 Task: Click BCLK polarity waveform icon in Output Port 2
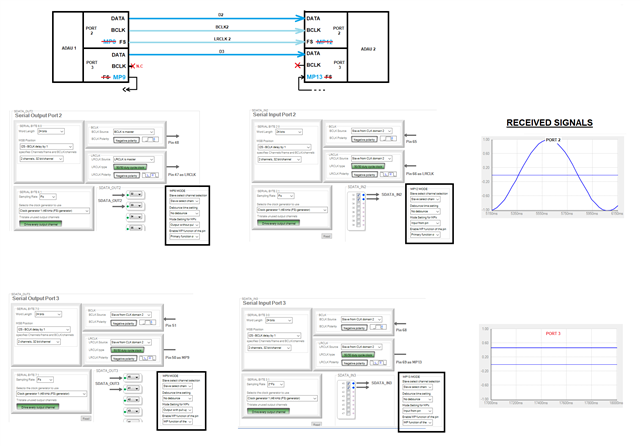pyautogui.click(x=150, y=140)
